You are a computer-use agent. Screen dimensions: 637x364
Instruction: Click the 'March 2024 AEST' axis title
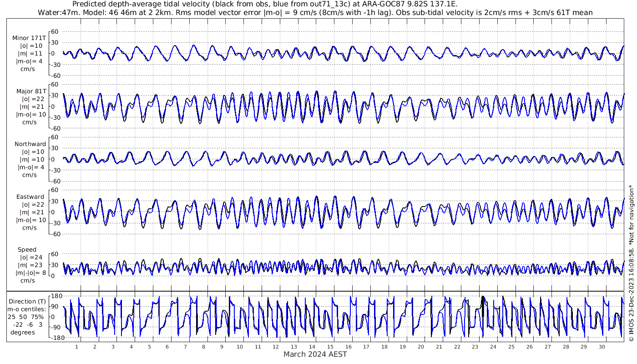[x=315, y=354]
